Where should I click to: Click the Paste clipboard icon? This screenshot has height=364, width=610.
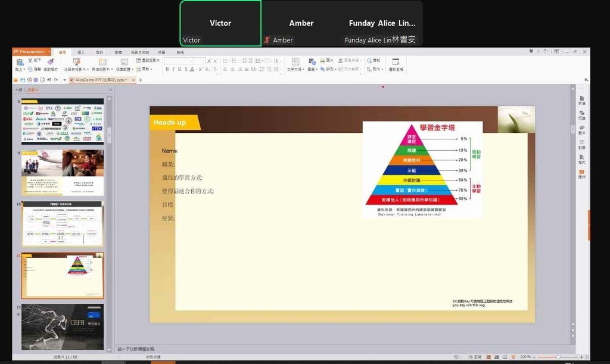pos(19,62)
